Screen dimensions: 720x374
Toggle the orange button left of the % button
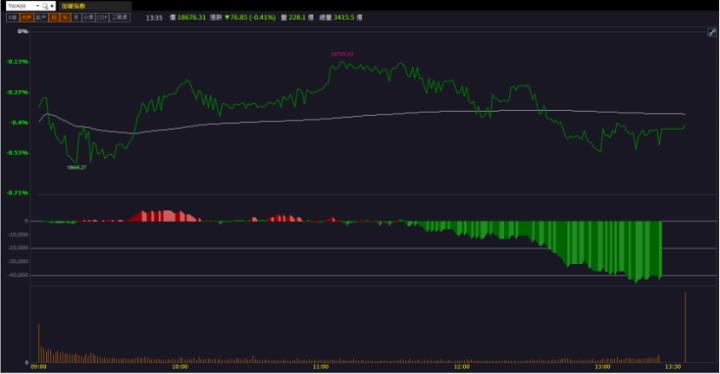(54, 17)
